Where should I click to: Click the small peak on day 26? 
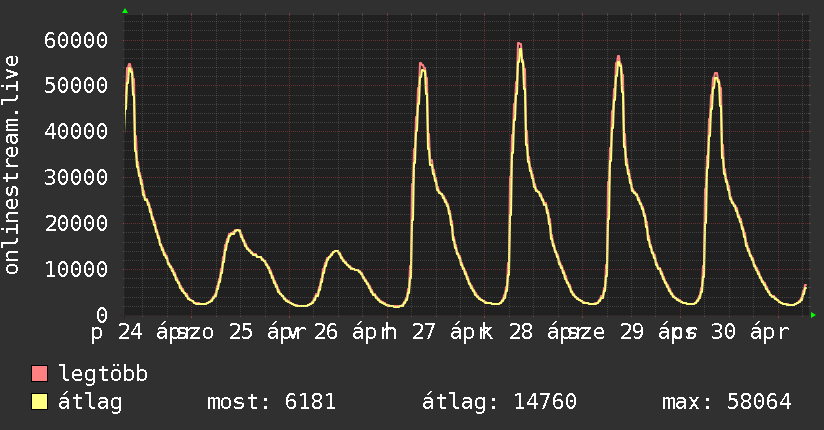point(335,252)
